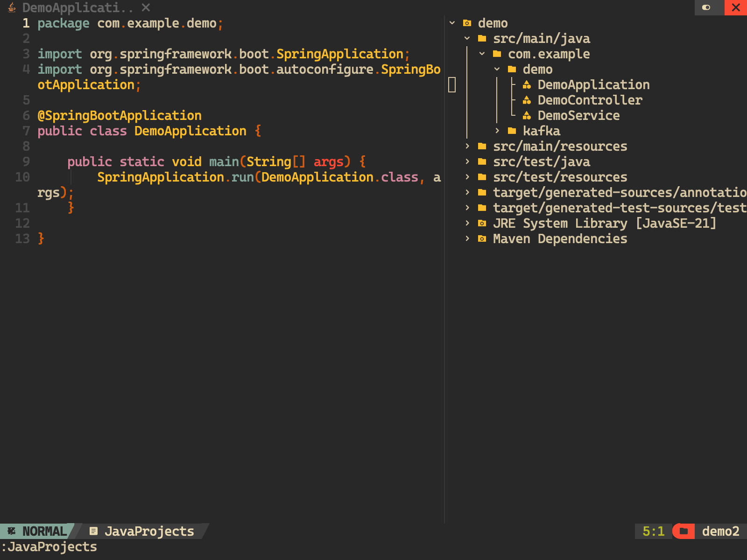Screen dimensions: 747x560
Task: Select the JRE System Library [JavaSE-21] label
Action: click(605, 223)
